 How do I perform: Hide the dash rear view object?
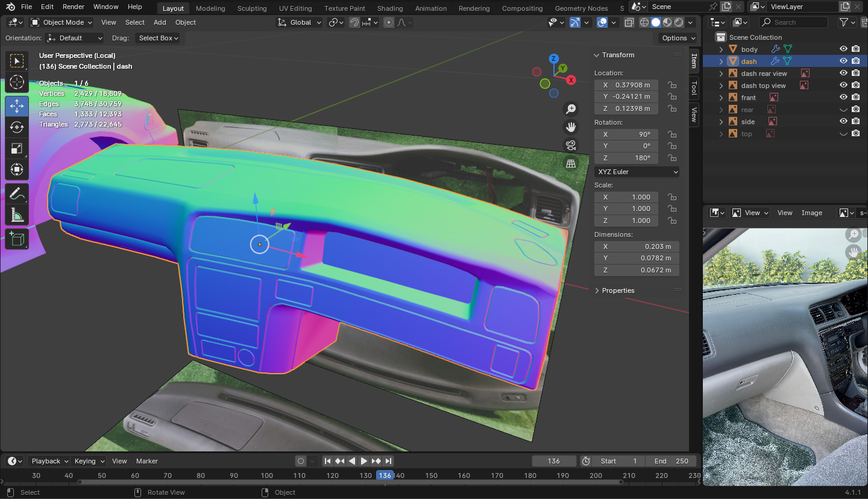pos(843,74)
